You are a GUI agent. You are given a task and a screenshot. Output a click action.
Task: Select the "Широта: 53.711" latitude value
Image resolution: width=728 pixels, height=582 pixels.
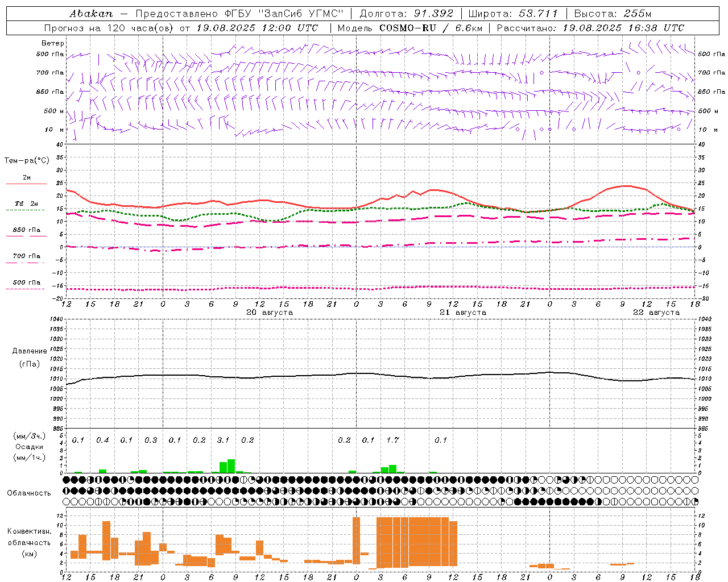[x=513, y=14]
